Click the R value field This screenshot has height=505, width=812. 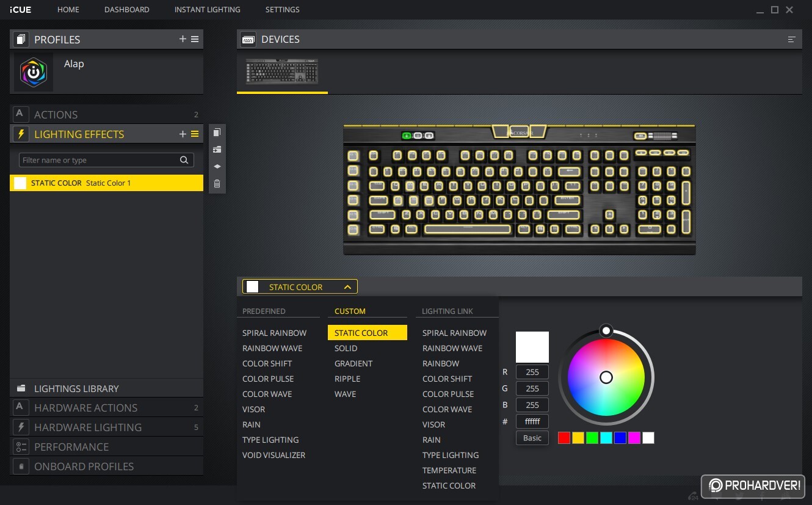pos(532,372)
